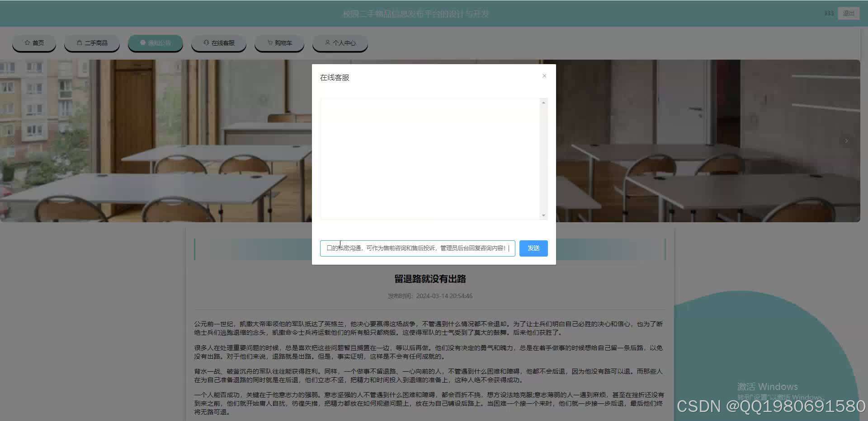The width and height of the screenshot is (868, 421).
Task: Click the right carousel arrow
Action: (x=846, y=140)
